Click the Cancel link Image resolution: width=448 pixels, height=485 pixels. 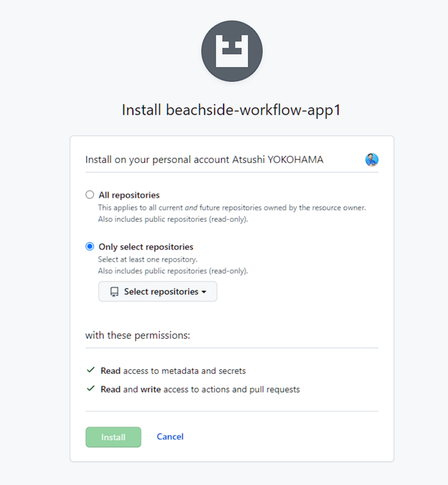coord(170,436)
